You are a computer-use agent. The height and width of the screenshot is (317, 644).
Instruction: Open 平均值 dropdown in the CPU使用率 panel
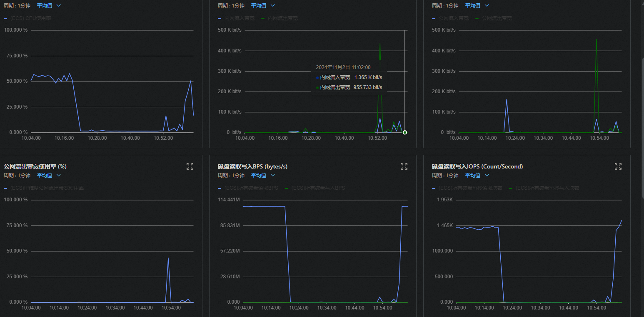point(49,6)
